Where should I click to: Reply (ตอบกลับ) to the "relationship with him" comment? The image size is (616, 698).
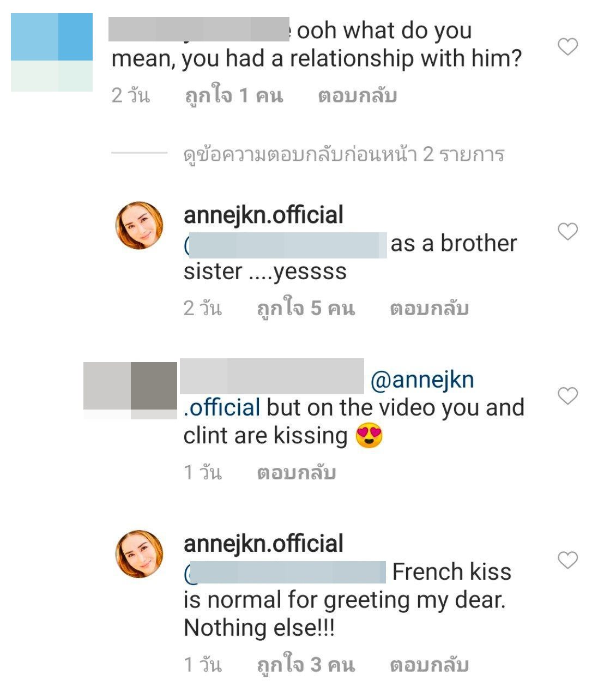pos(357,96)
